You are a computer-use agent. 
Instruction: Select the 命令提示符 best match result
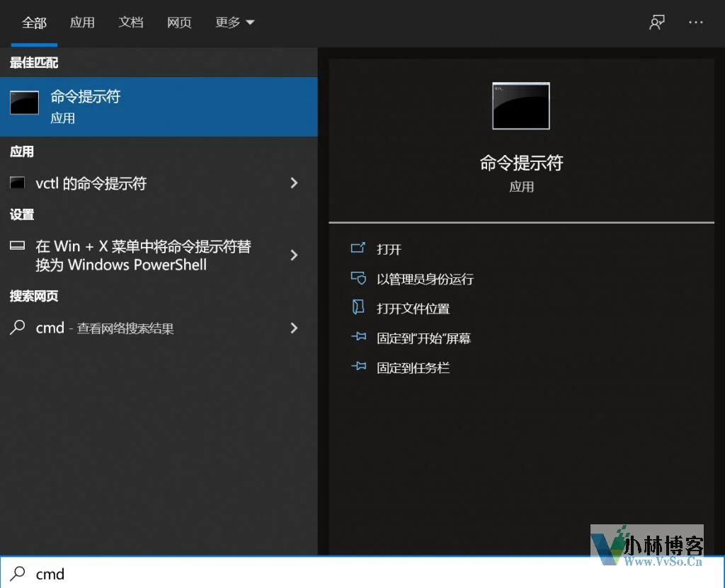[x=159, y=107]
